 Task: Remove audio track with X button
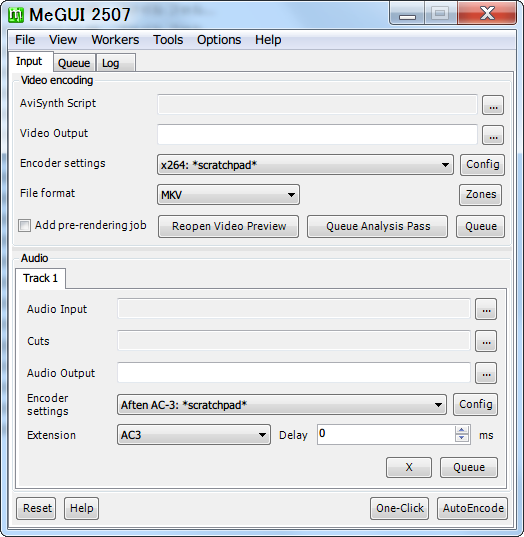pyautogui.click(x=409, y=467)
